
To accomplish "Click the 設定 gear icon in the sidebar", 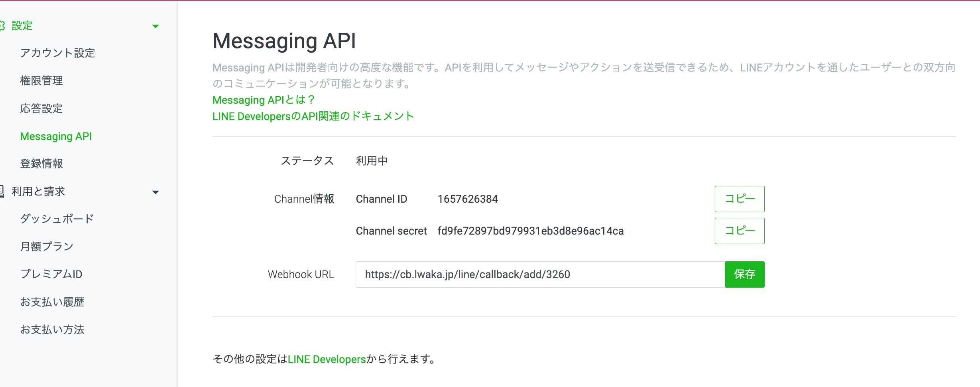I will 2,26.
